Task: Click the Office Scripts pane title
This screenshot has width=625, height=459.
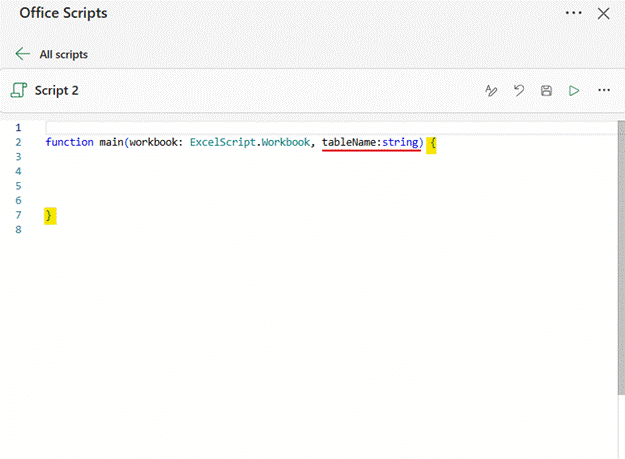Action: click(63, 13)
